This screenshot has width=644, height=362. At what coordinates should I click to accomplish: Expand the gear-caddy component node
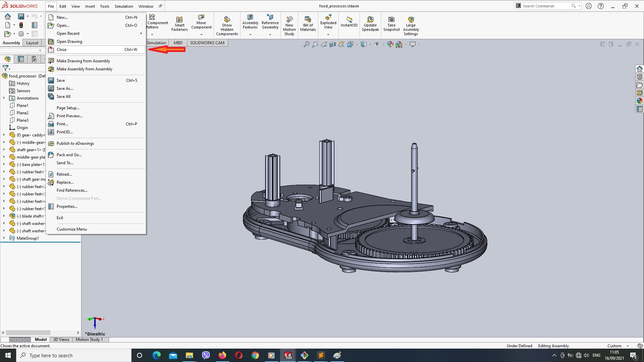coord(4,135)
